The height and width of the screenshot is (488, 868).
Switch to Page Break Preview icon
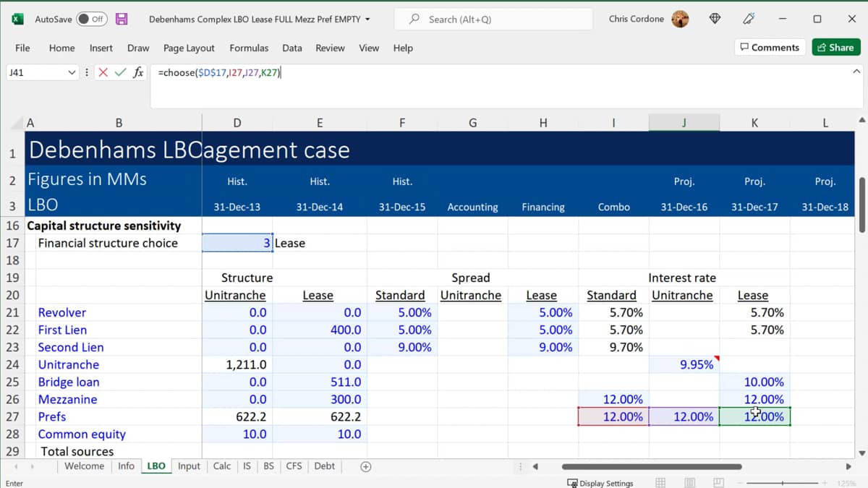click(x=718, y=482)
